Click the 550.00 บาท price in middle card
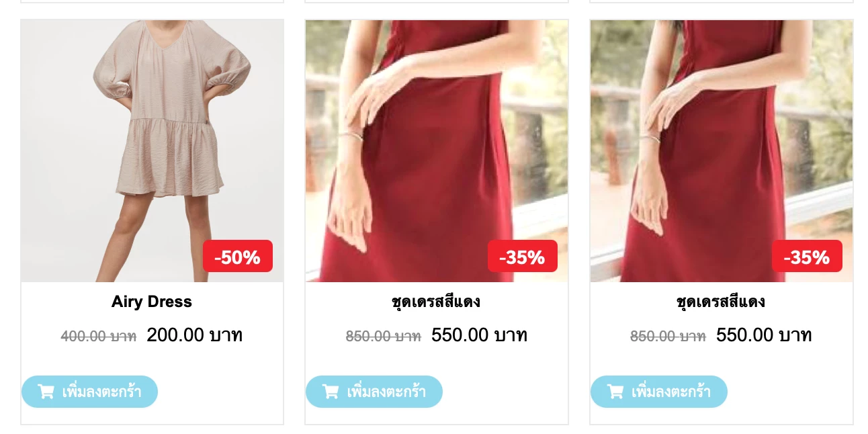 coord(480,335)
